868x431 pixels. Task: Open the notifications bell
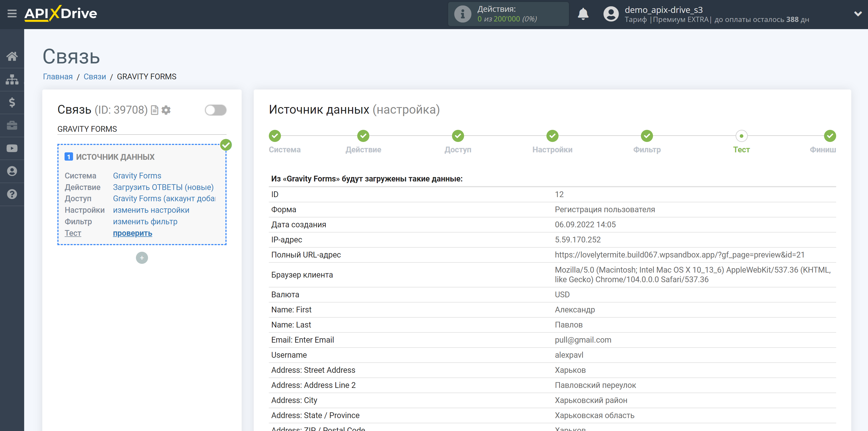point(583,14)
